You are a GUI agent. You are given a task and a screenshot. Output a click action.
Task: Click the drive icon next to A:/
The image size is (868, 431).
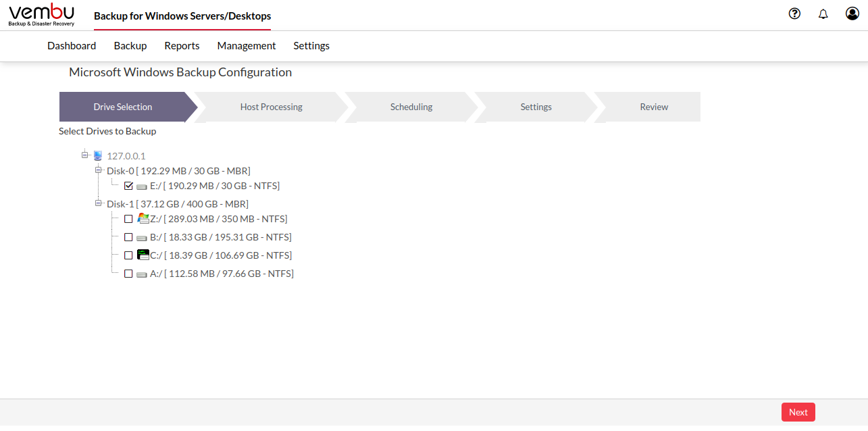tap(142, 274)
